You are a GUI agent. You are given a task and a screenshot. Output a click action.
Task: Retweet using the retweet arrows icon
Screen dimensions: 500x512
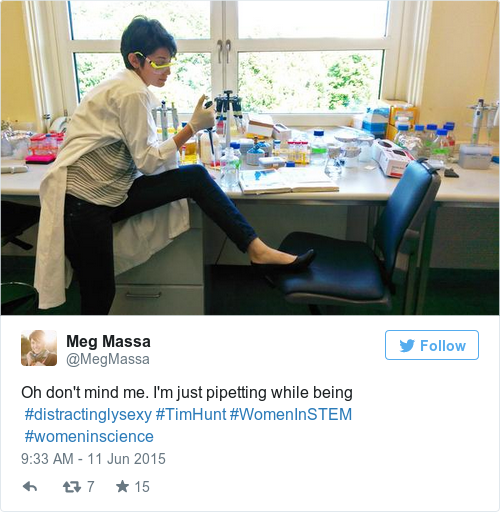[x=72, y=487]
